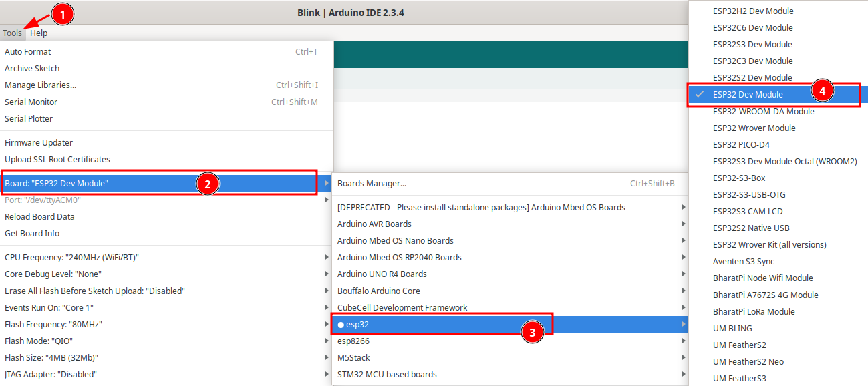Select Upload SSL Root Certificates

(166, 159)
